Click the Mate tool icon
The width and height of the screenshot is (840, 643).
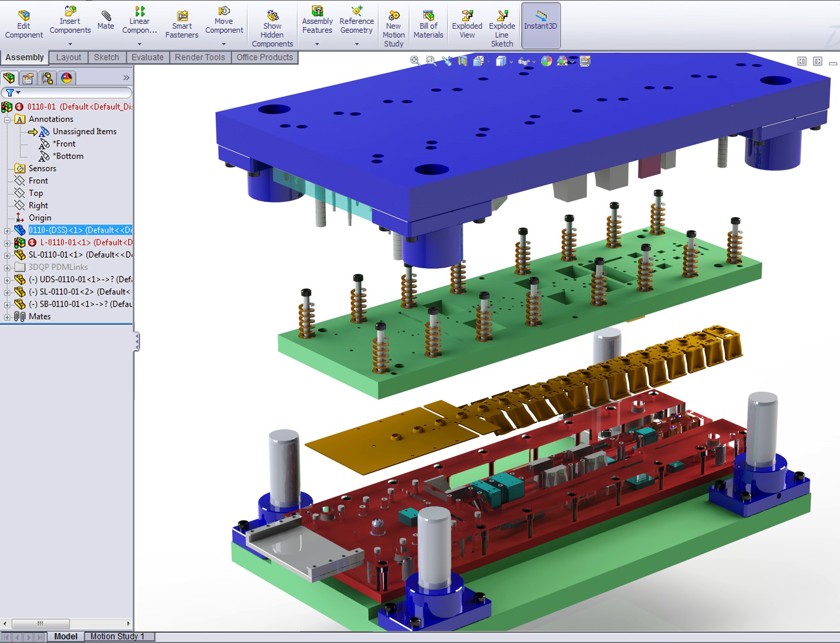click(x=106, y=20)
